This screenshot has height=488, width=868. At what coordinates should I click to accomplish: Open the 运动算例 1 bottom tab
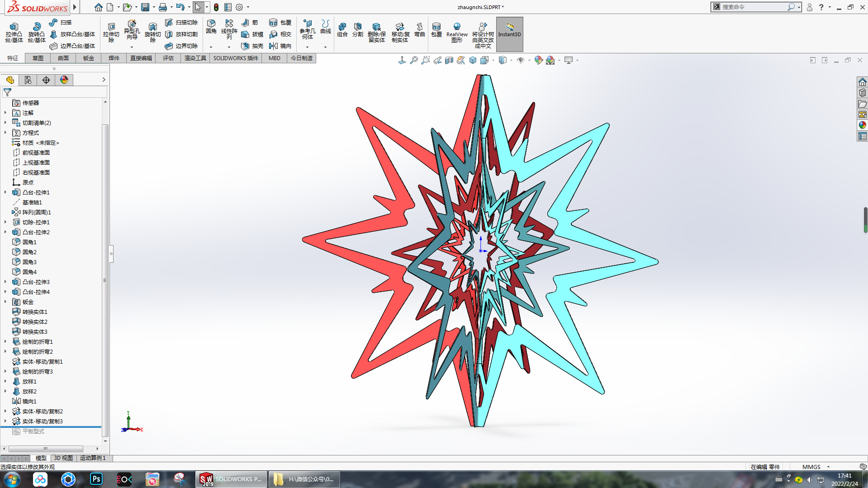[x=93, y=458]
